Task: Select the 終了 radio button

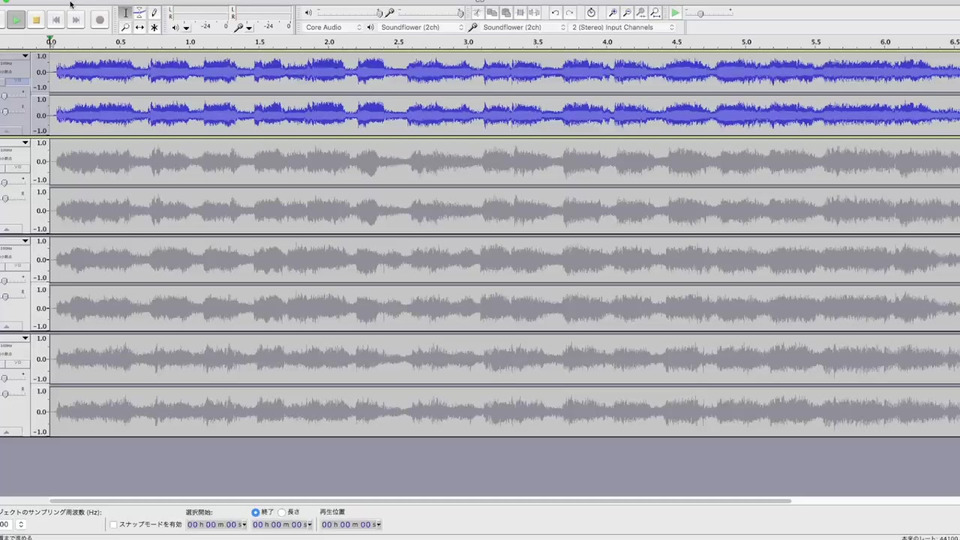Action: (x=256, y=512)
